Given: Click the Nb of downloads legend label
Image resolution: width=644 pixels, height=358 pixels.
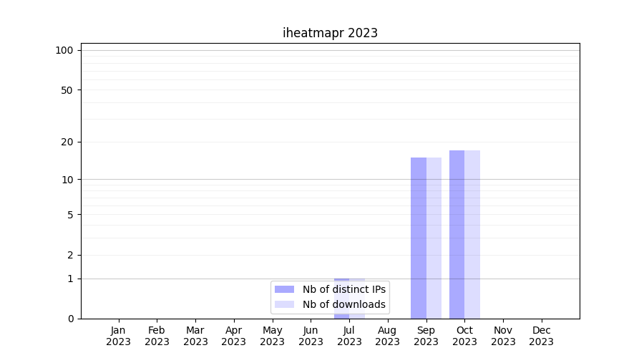Looking at the screenshot, I should tap(343, 304).
